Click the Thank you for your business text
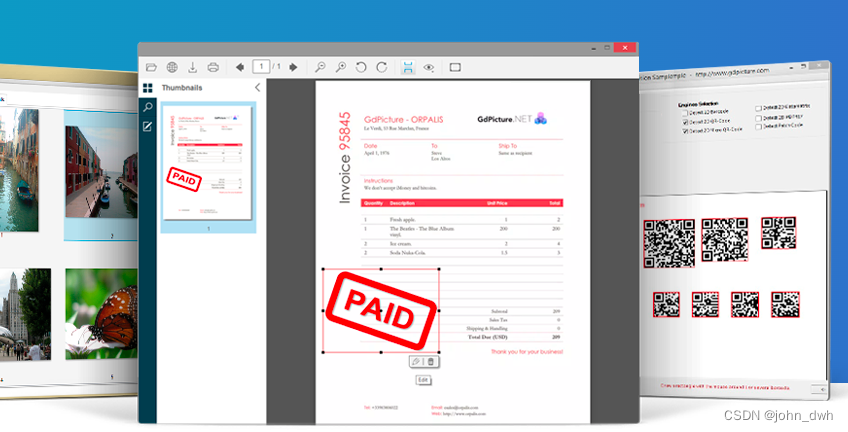The height and width of the screenshot is (432, 848). point(527,352)
